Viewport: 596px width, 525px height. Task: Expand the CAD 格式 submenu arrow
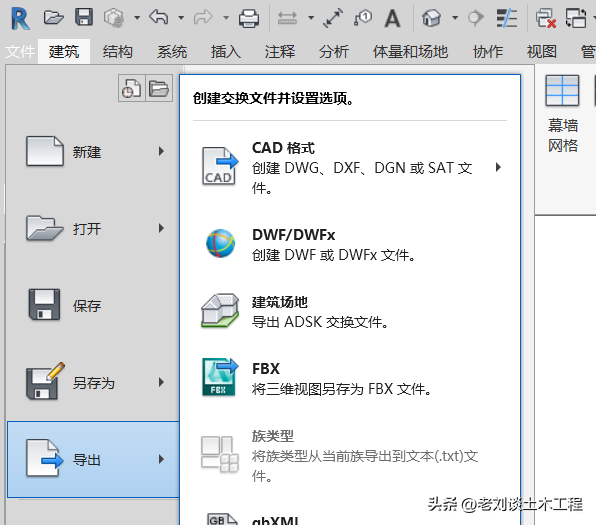coord(498,167)
